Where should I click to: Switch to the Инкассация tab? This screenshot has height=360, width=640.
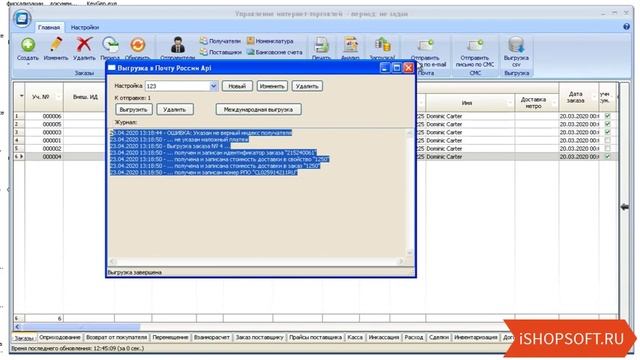[384, 338]
